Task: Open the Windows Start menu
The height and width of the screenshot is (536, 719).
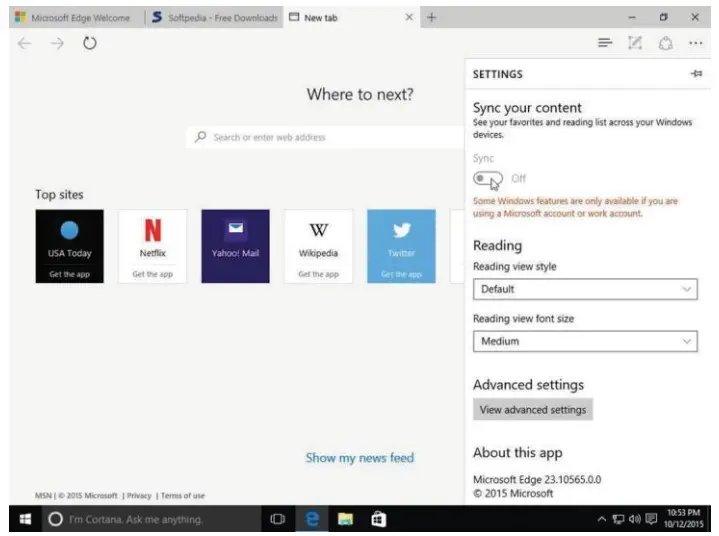Action: pos(25,519)
